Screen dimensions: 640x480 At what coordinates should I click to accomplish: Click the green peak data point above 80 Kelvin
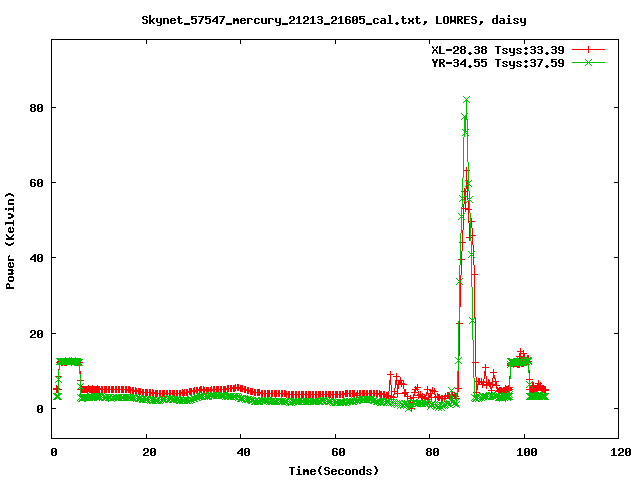click(467, 100)
